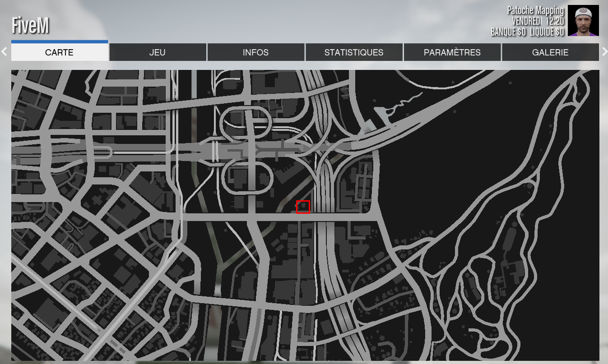Screen dimensions: 608x364
Task: Click the FiveM title logo
Action: tap(30, 25)
